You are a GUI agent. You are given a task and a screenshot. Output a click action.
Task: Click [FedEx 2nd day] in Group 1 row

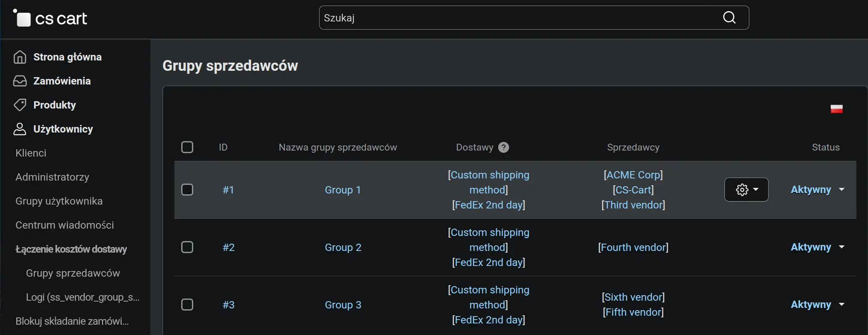488,205
